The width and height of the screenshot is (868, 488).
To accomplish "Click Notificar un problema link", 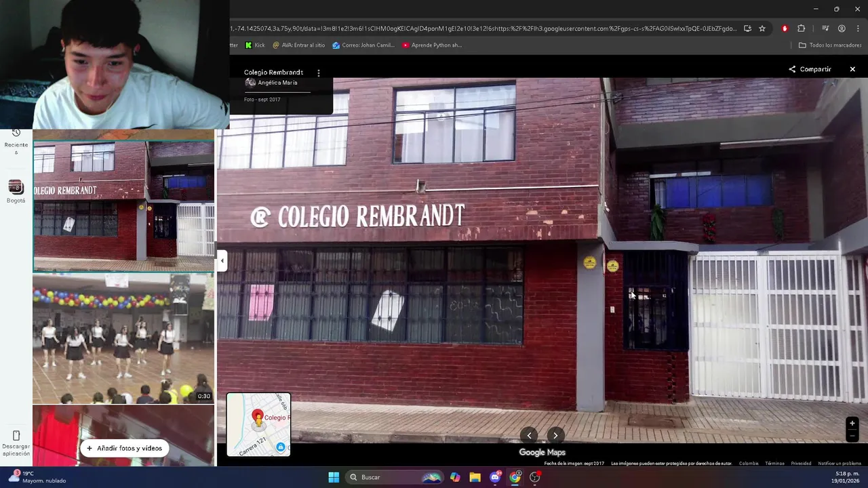I will (x=840, y=464).
